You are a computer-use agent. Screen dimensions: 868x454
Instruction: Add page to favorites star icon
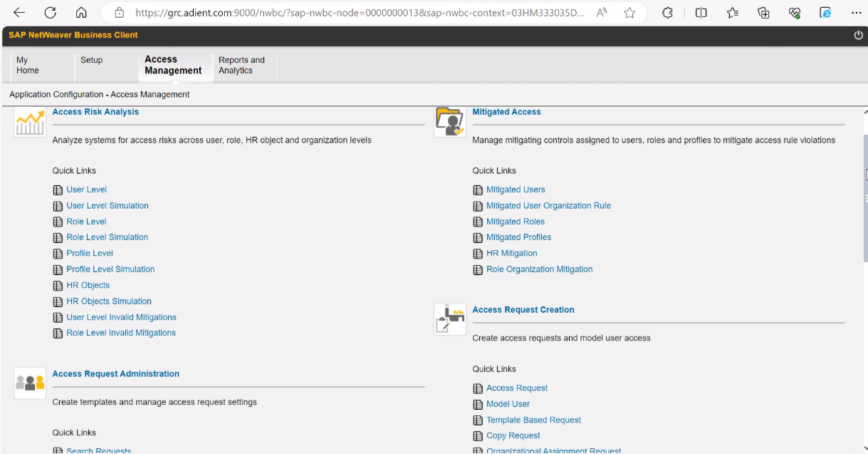(x=629, y=13)
